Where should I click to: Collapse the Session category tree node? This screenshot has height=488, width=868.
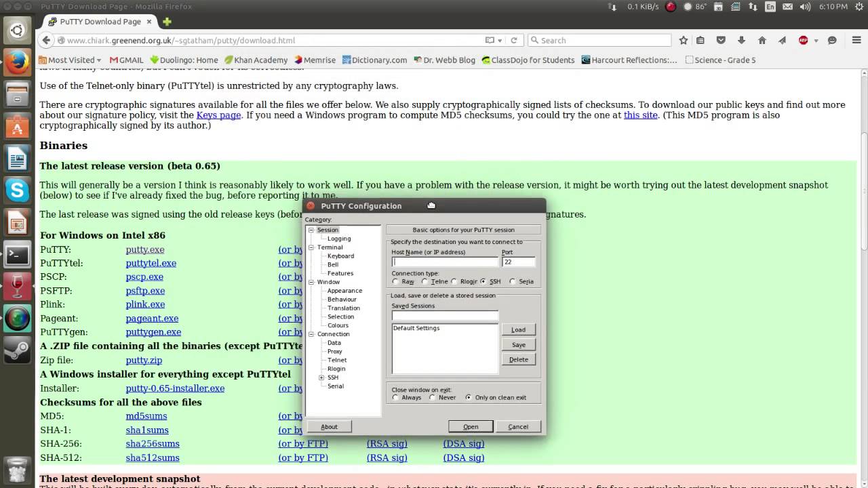coord(312,230)
